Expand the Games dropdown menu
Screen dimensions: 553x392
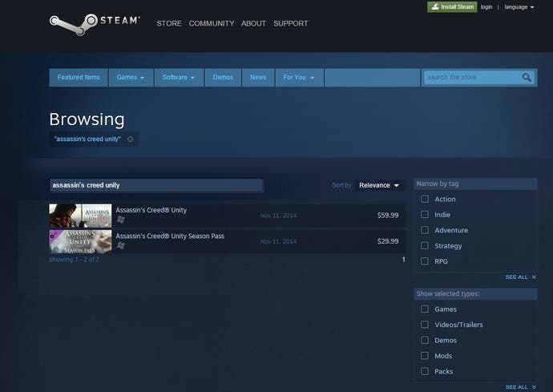(x=131, y=78)
